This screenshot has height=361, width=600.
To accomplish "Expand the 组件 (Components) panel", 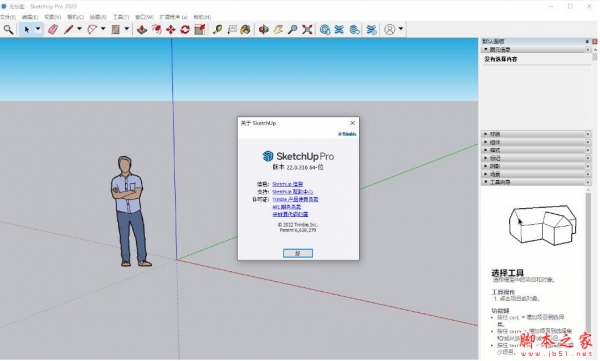I will 536,142.
